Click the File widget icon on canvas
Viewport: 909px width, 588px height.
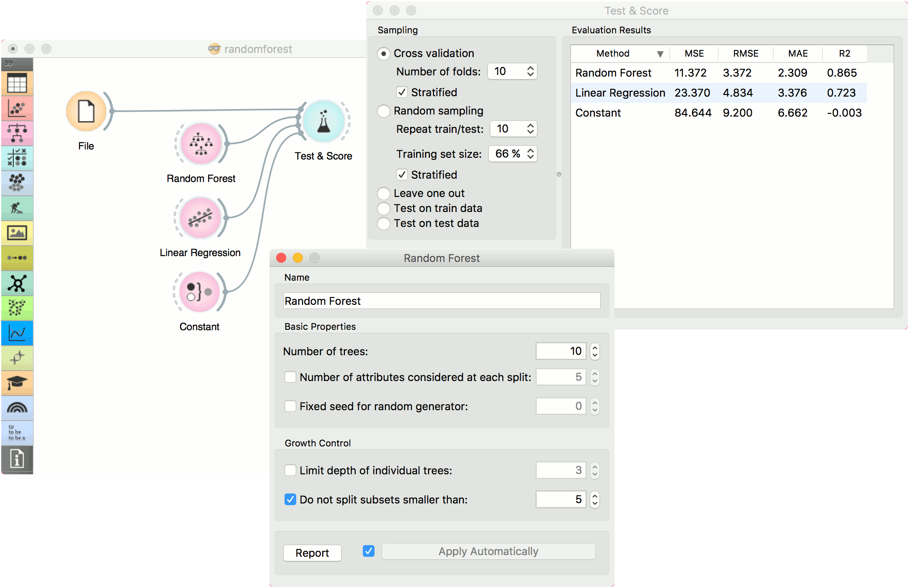click(86, 112)
